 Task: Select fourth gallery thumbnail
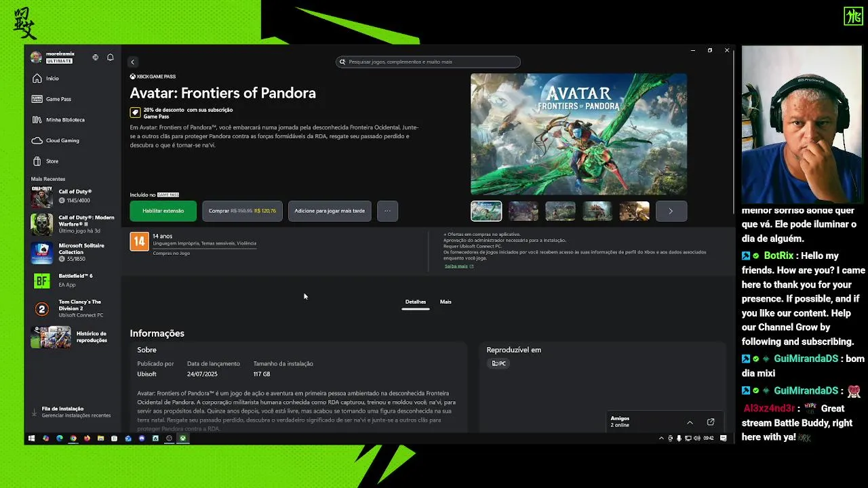click(597, 211)
